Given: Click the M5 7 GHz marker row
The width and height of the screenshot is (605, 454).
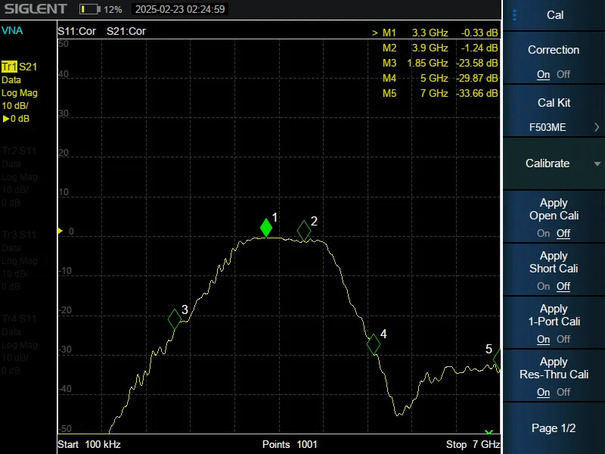Looking at the screenshot, I should click(440, 93).
